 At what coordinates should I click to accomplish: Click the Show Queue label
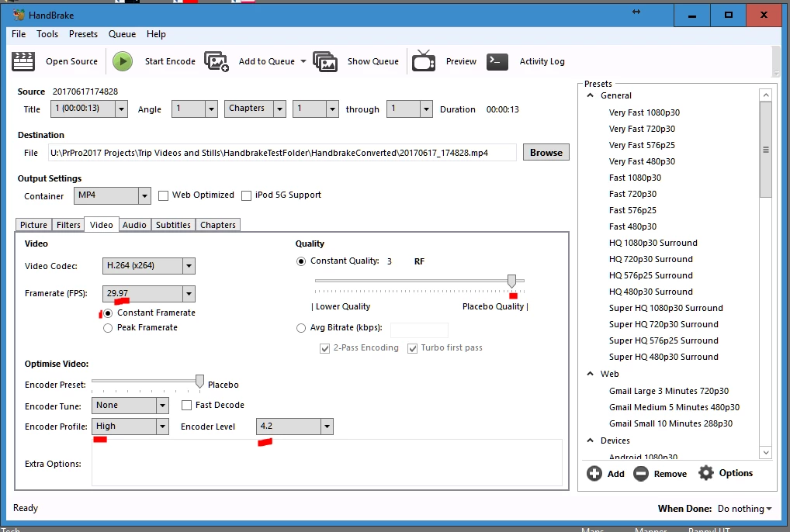click(372, 61)
